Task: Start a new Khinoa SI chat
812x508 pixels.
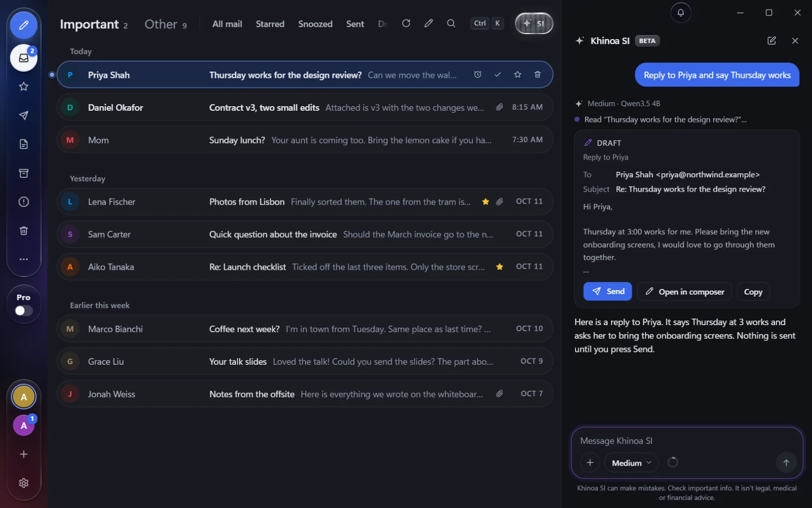Action: point(771,41)
